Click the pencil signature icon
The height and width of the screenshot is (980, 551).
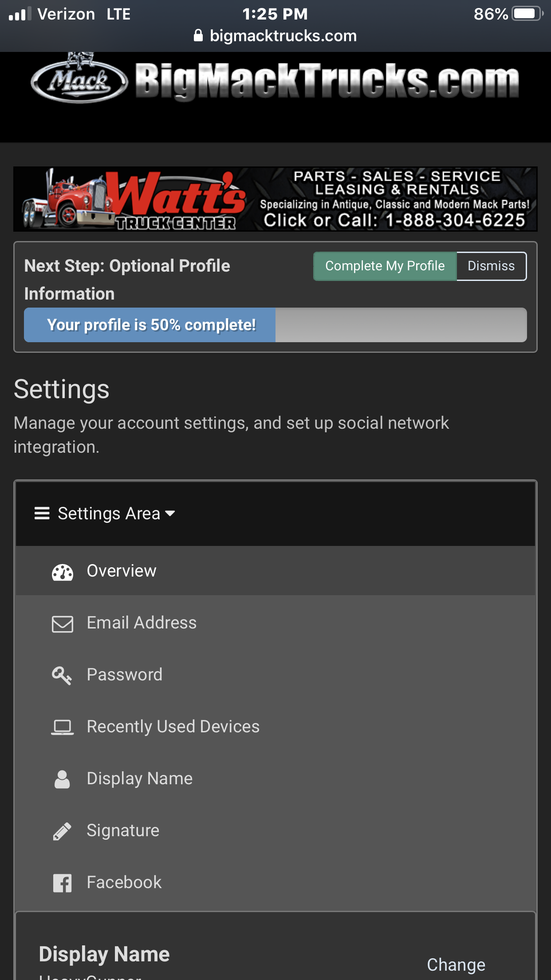click(x=62, y=831)
